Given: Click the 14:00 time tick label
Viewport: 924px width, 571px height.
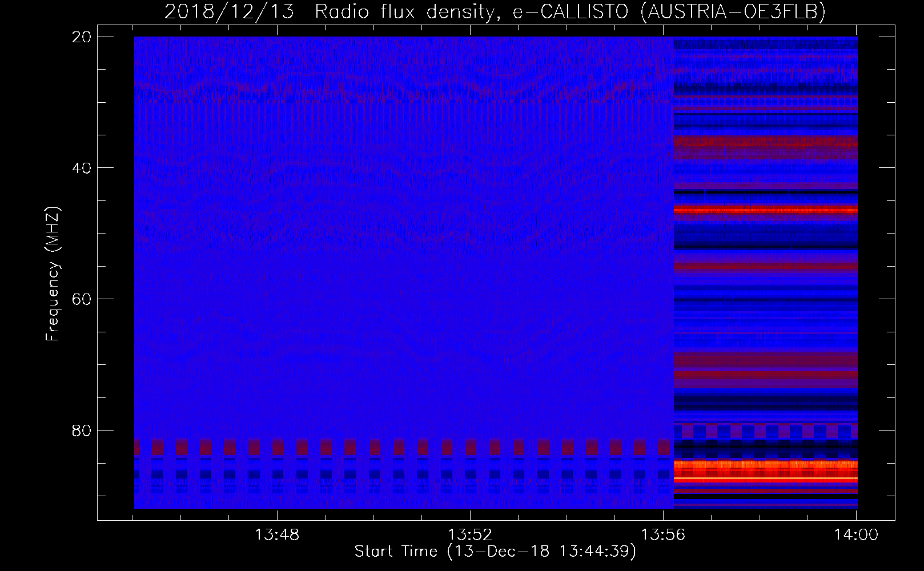Looking at the screenshot, I should (x=857, y=535).
